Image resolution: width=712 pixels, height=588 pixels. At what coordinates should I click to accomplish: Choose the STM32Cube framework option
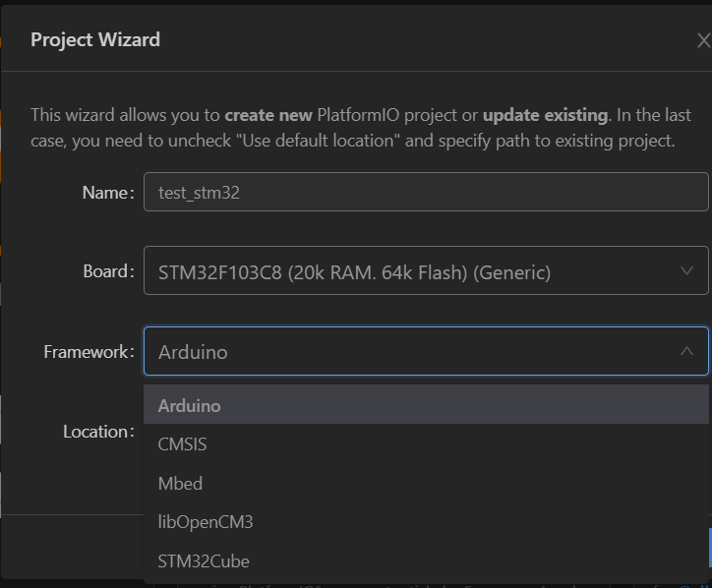204,561
